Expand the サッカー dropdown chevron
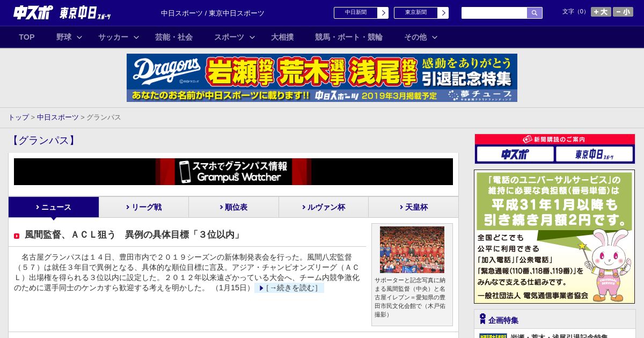Viewport: 644px width, 338px height. pyautogui.click(x=136, y=38)
